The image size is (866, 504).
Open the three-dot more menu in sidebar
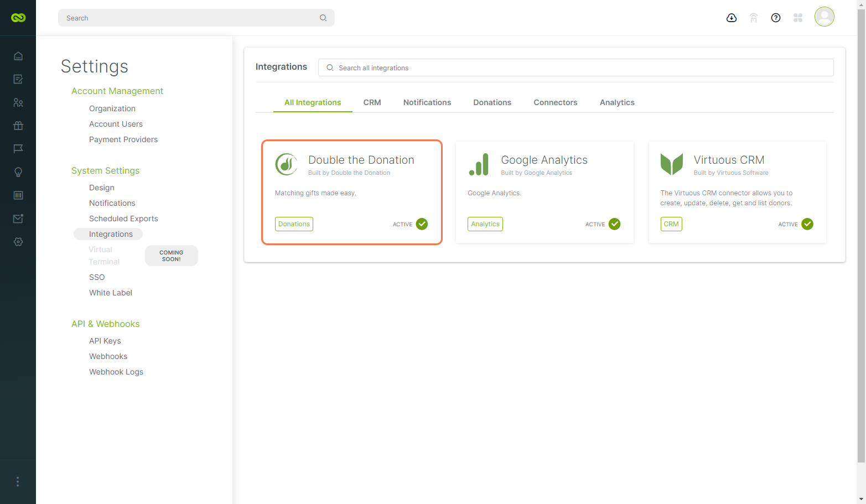click(x=18, y=481)
